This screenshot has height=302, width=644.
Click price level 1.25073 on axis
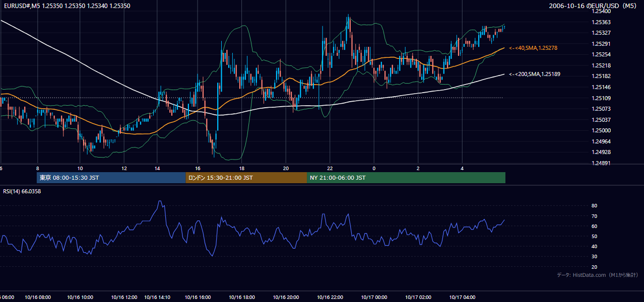coord(601,109)
